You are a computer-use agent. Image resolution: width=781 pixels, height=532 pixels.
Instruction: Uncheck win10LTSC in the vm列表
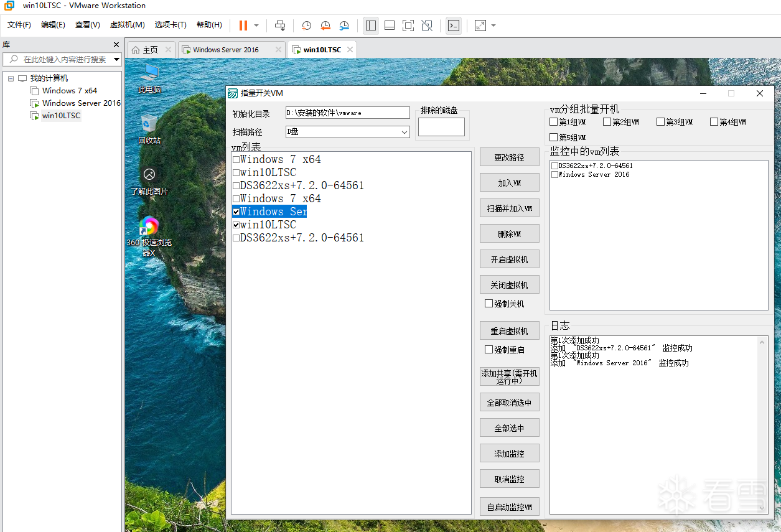[236, 225]
